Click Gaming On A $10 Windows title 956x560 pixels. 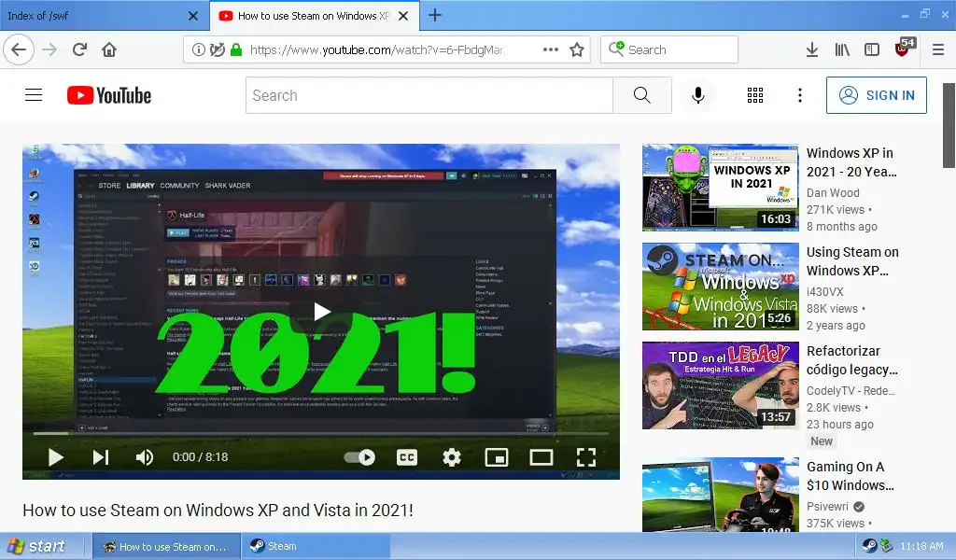(851, 476)
